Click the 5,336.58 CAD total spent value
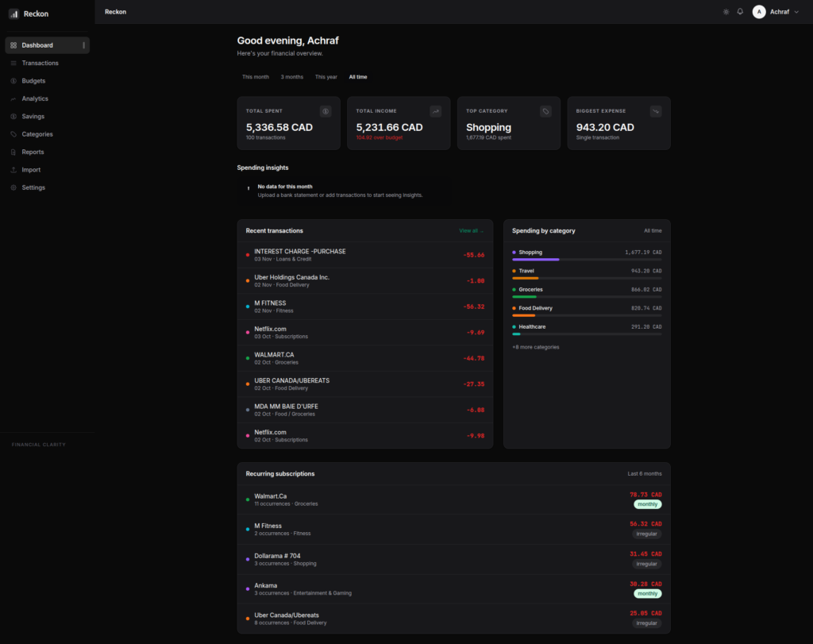Image resolution: width=813 pixels, height=644 pixels. click(279, 127)
